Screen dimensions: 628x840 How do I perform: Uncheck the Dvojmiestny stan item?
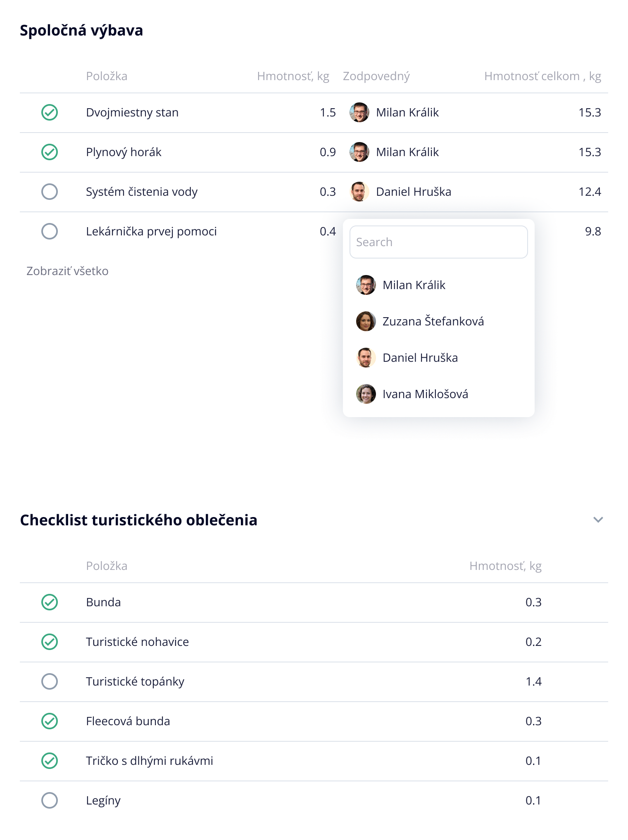click(x=50, y=112)
